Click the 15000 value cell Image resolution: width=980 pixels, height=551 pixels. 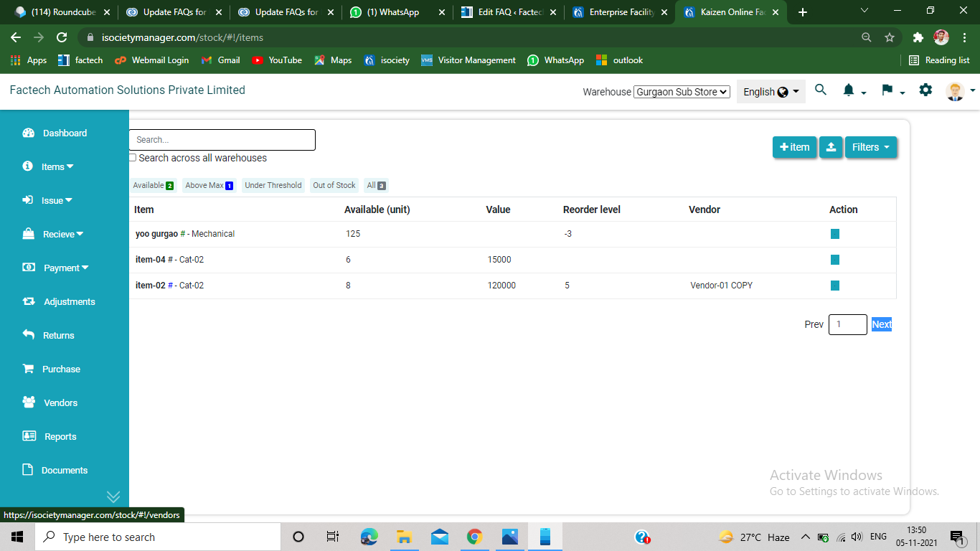tap(499, 260)
